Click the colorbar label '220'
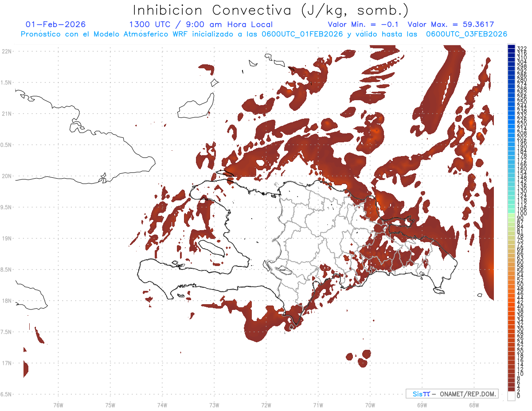This screenshot has height=411, width=532. pyautogui.click(x=522, y=125)
